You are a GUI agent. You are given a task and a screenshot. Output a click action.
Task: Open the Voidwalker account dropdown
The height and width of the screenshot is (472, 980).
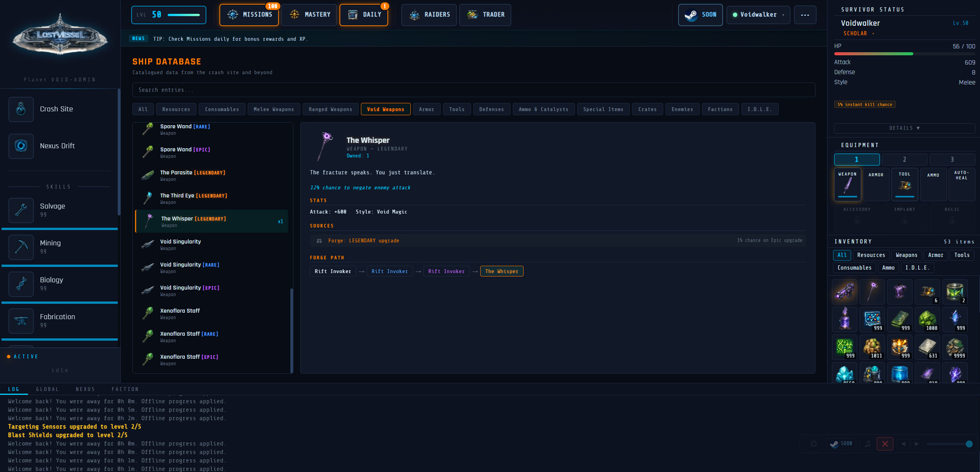pyautogui.click(x=758, y=15)
